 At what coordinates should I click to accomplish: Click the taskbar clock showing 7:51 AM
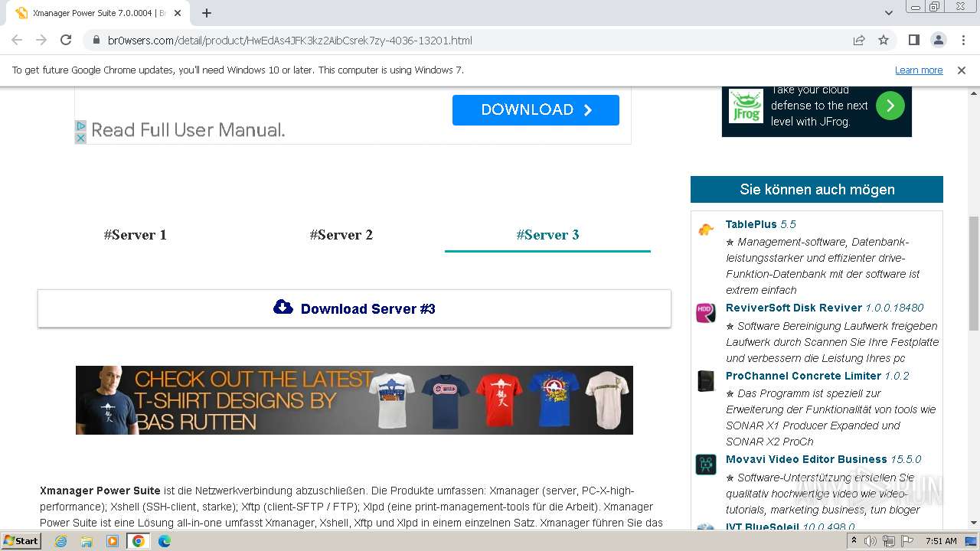click(x=941, y=541)
